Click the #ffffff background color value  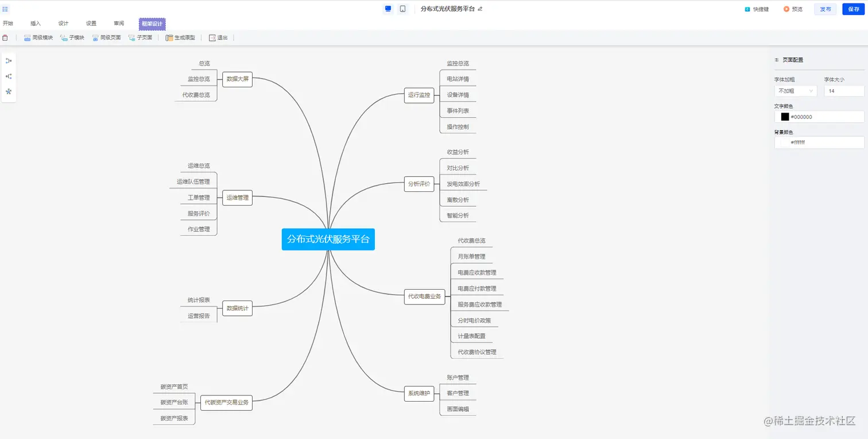point(798,142)
